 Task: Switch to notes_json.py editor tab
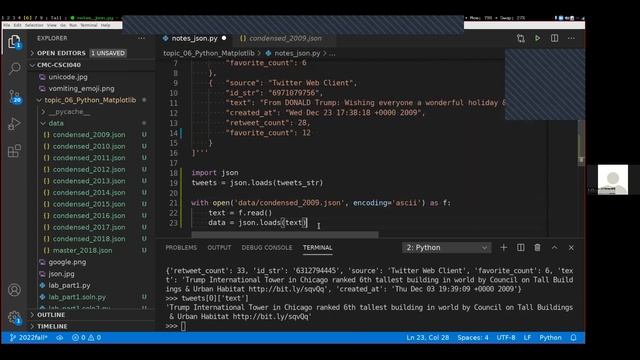click(194, 38)
